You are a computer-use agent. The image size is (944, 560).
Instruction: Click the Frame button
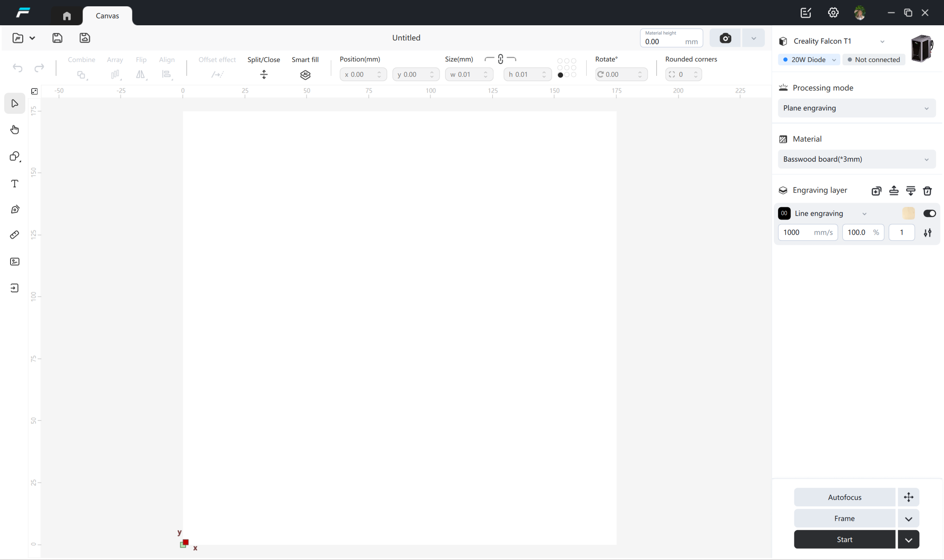(845, 519)
